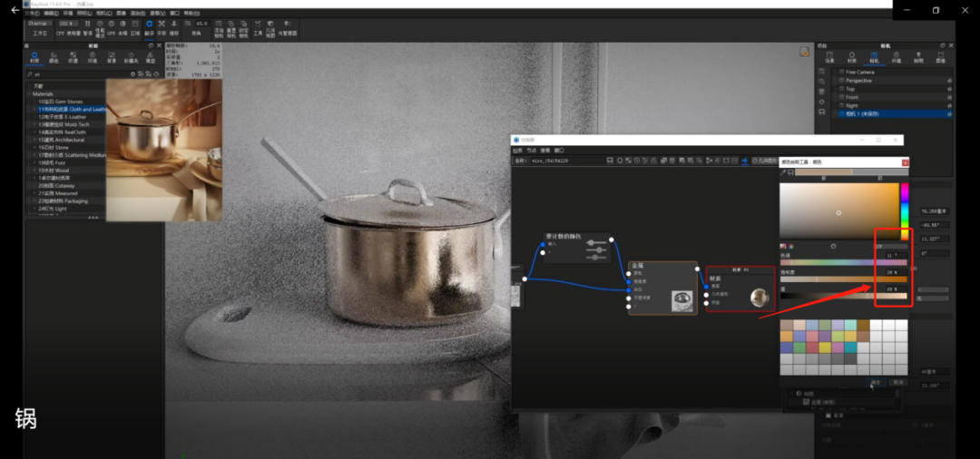Expand the 16石材 Stone material folder
The height and width of the screenshot is (459, 980).
(34, 147)
